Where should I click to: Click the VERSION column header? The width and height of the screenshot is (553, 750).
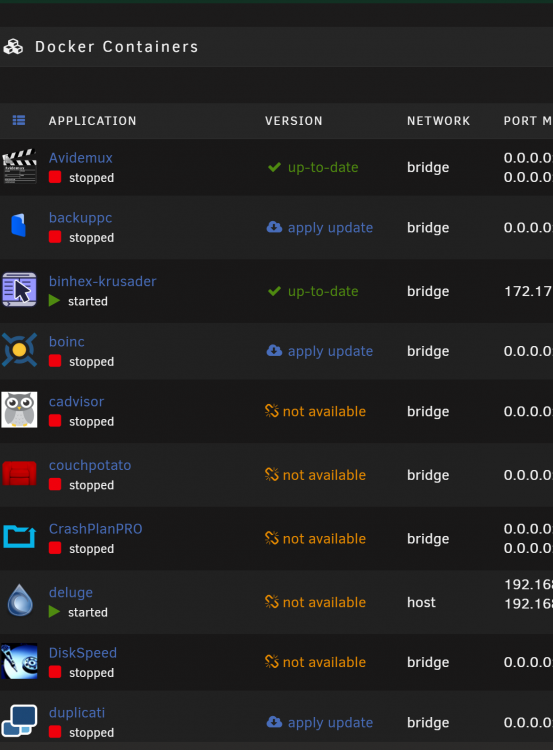[x=294, y=121]
